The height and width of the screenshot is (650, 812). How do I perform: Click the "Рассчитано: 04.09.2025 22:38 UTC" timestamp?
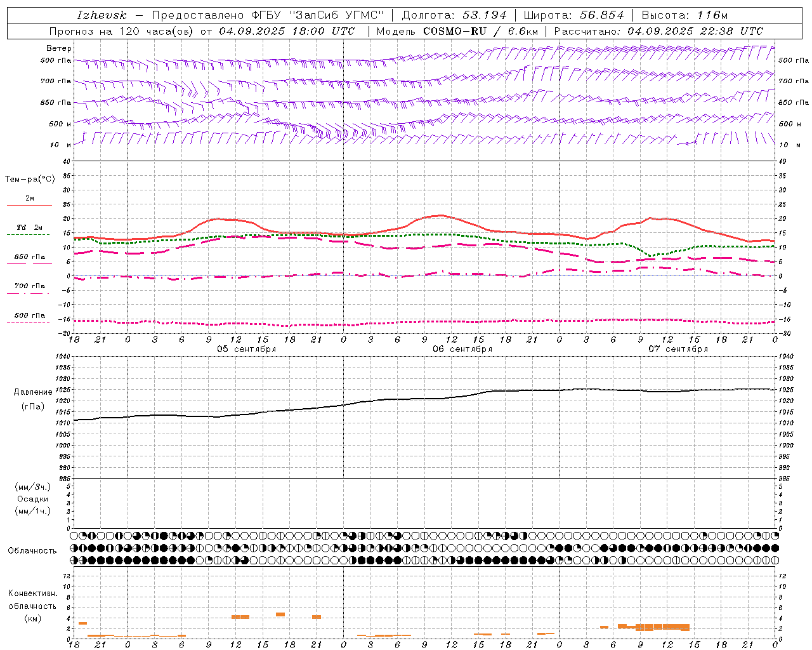click(x=658, y=31)
